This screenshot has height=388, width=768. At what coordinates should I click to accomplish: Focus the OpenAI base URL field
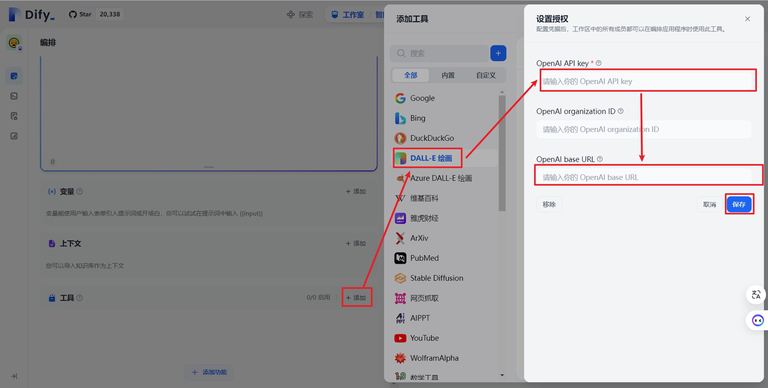pyautogui.click(x=644, y=177)
